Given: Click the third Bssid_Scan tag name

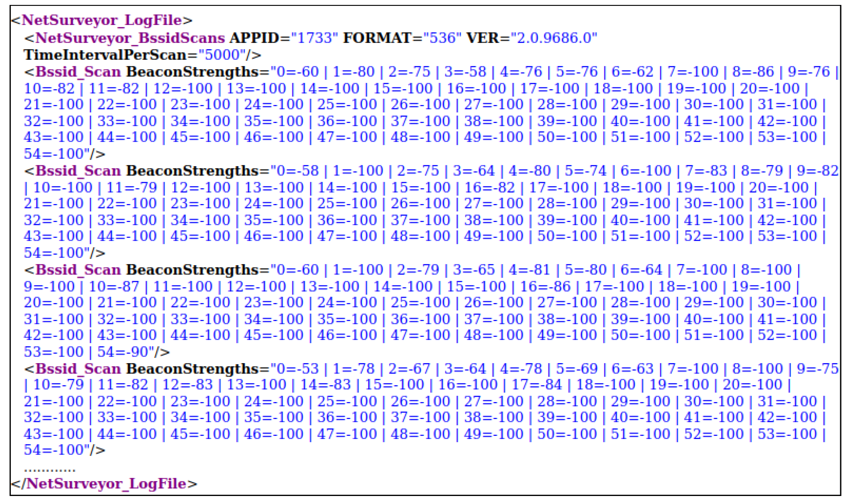Looking at the screenshot, I should [78, 270].
